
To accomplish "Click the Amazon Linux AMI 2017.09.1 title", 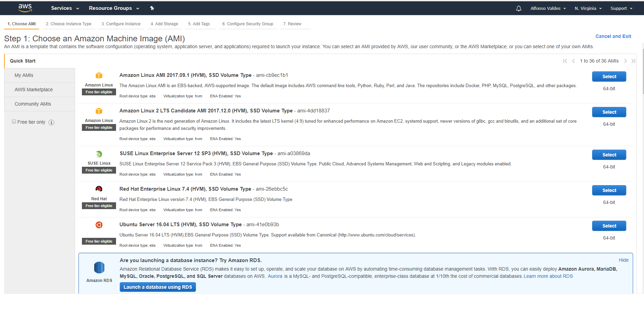I will (x=185, y=75).
